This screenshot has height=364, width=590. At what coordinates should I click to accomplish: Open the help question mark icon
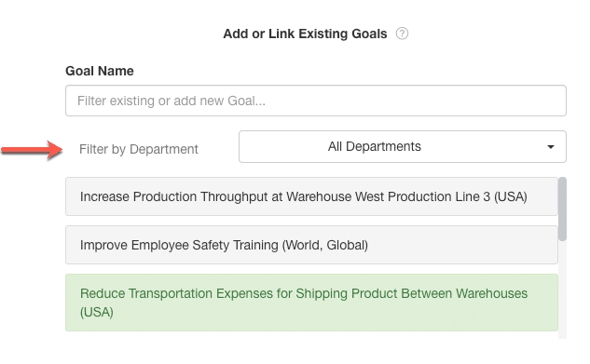402,34
